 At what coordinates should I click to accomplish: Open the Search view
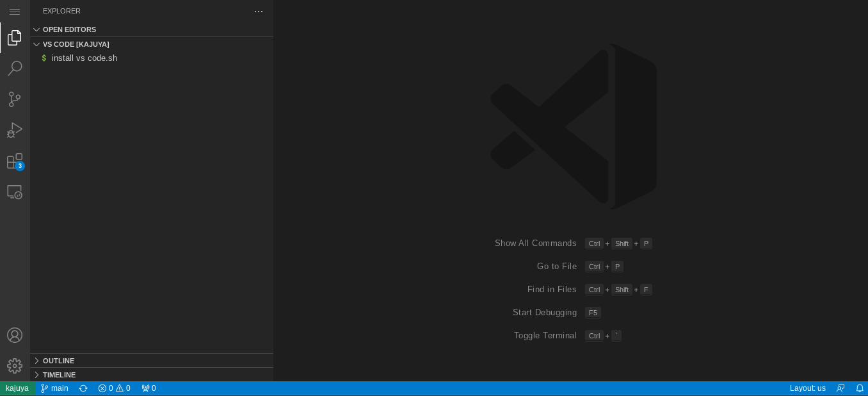[15, 69]
